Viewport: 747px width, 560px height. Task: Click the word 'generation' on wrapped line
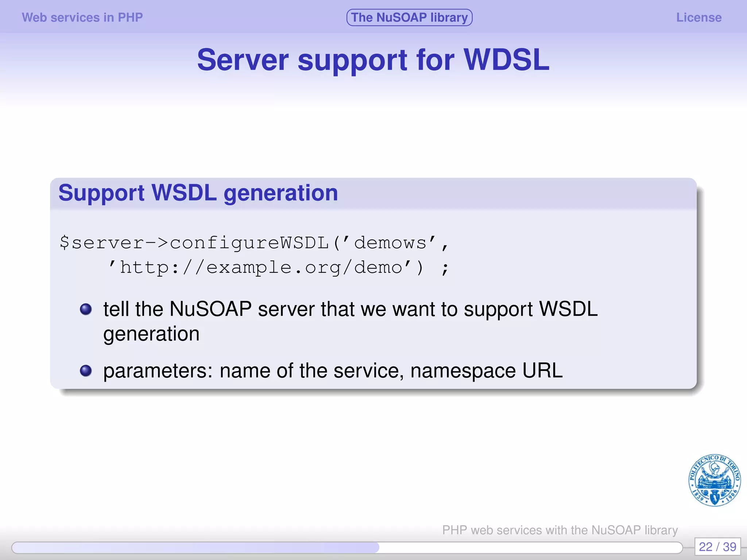[x=151, y=334]
